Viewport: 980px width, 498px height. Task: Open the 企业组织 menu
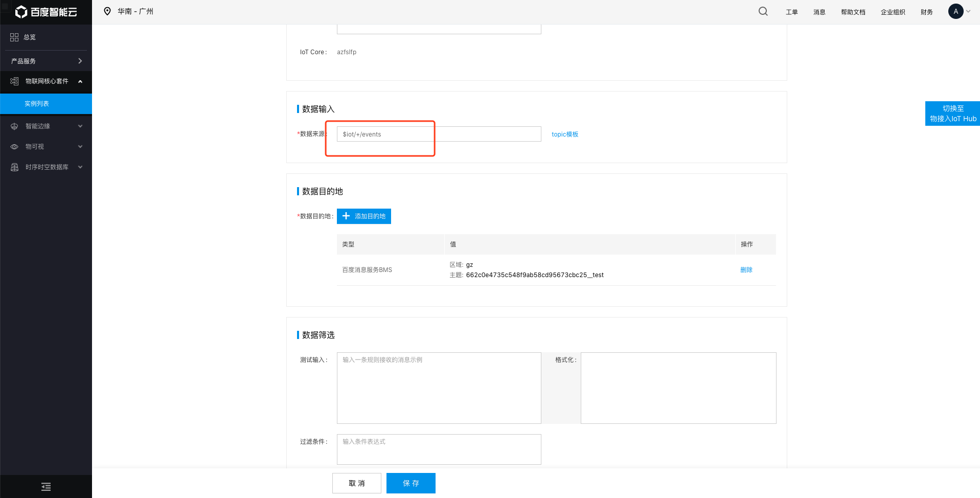click(893, 12)
